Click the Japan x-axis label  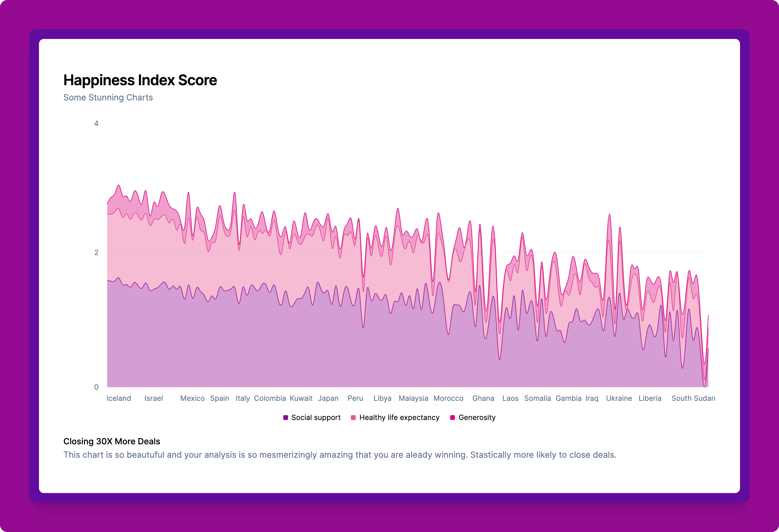(x=328, y=398)
